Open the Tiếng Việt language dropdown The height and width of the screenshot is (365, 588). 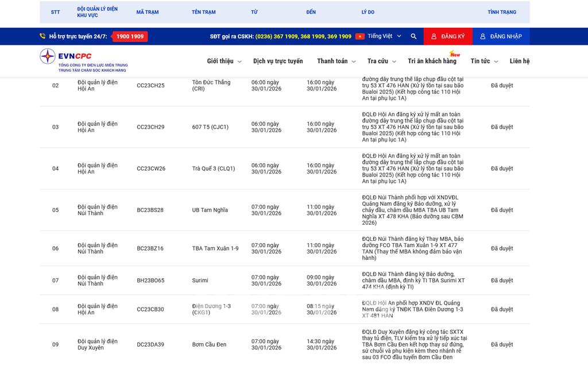point(384,36)
